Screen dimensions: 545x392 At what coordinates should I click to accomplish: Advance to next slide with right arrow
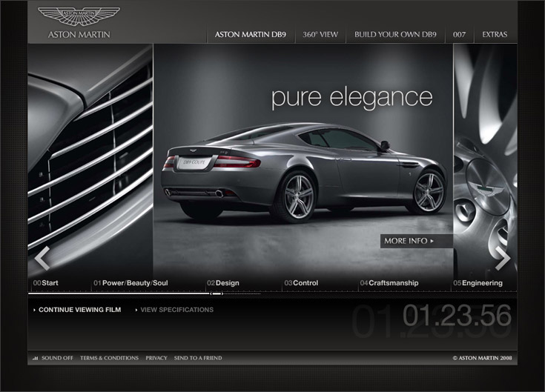click(x=503, y=258)
